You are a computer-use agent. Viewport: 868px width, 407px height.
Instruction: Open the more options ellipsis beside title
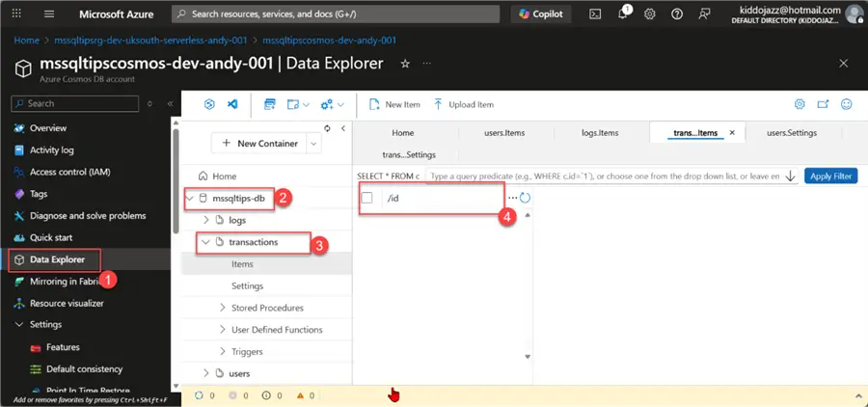pyautogui.click(x=427, y=64)
